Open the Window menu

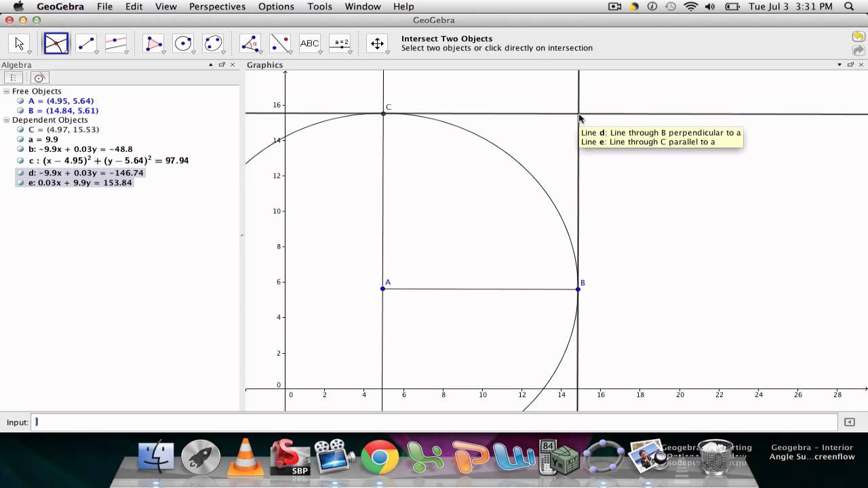(363, 6)
